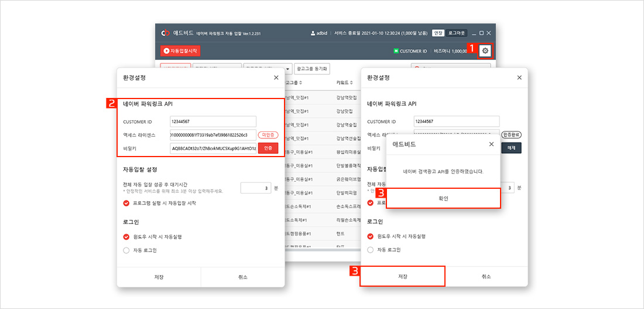Toggle 프로그램 실행 시 자동입찰 시작 checkbox

[126, 203]
